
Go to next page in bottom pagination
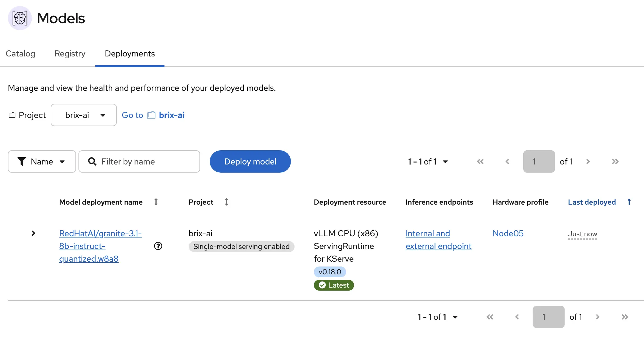point(598,317)
